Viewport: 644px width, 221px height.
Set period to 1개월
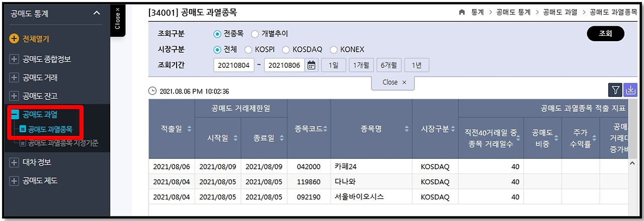(x=361, y=65)
